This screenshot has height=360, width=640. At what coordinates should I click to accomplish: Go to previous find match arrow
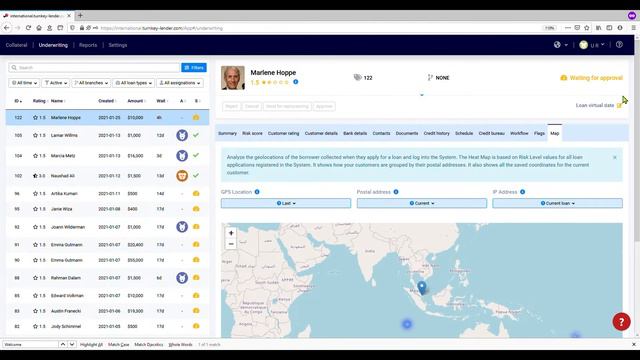point(63,344)
